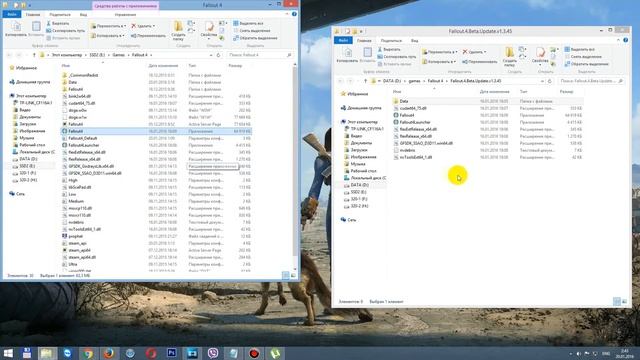Open Файл tab in Beta Update window
This screenshot has height=360, width=640.
click(x=343, y=40)
